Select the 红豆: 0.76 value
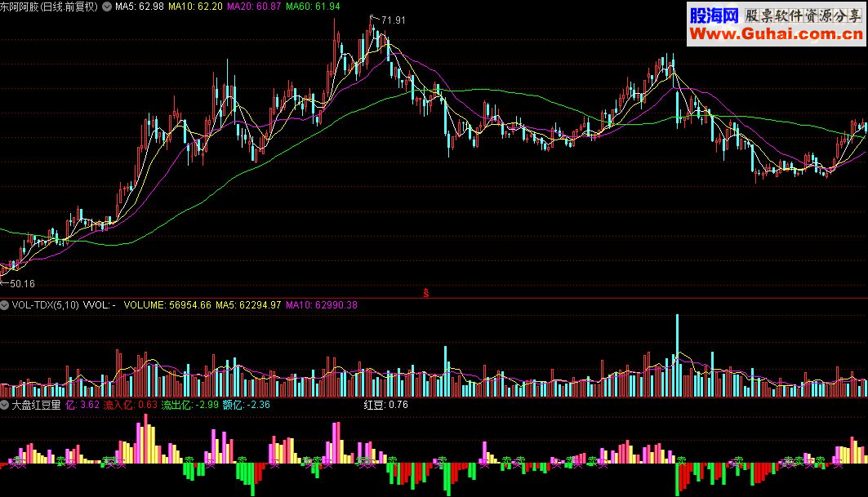Image resolution: width=868 pixels, height=497 pixels. (x=386, y=405)
